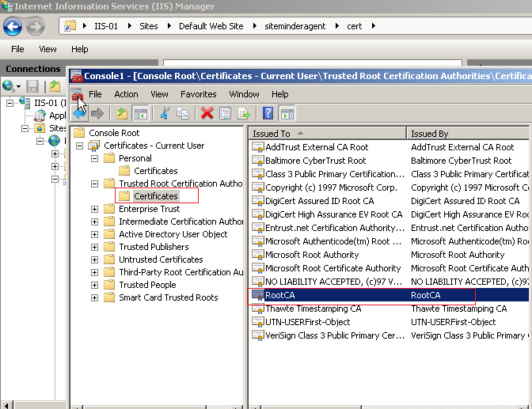Sort by the Issued To column header

[x=328, y=134]
